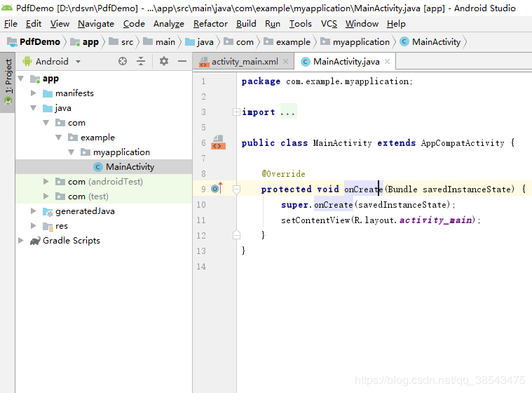Open the Refactor menu

point(210,24)
